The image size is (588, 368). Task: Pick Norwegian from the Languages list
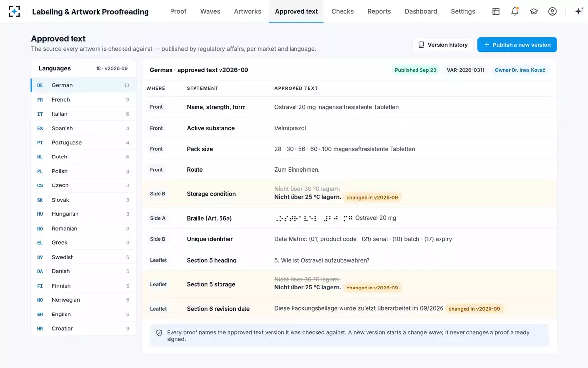point(83,300)
